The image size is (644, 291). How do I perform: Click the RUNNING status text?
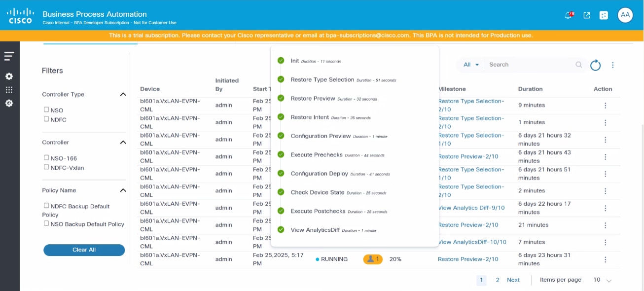334,259
